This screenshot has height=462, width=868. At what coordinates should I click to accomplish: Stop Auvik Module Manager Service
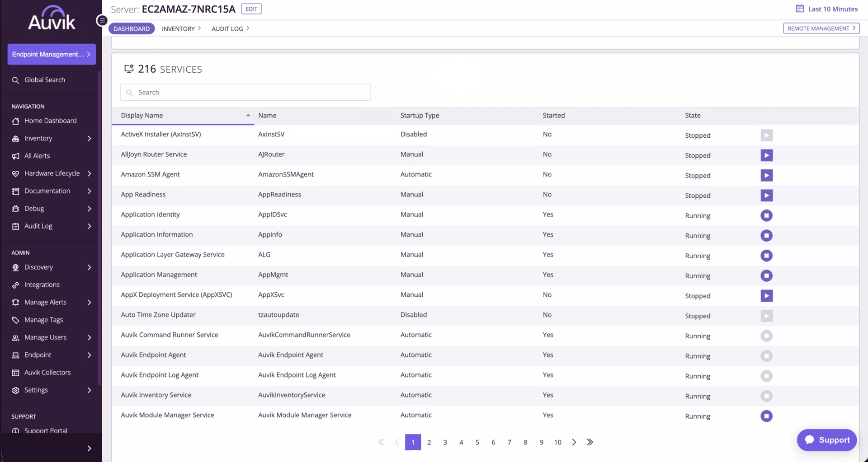coord(766,416)
